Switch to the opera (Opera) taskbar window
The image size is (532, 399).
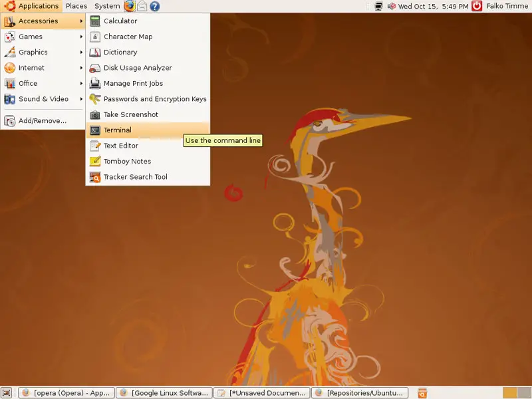pos(66,393)
